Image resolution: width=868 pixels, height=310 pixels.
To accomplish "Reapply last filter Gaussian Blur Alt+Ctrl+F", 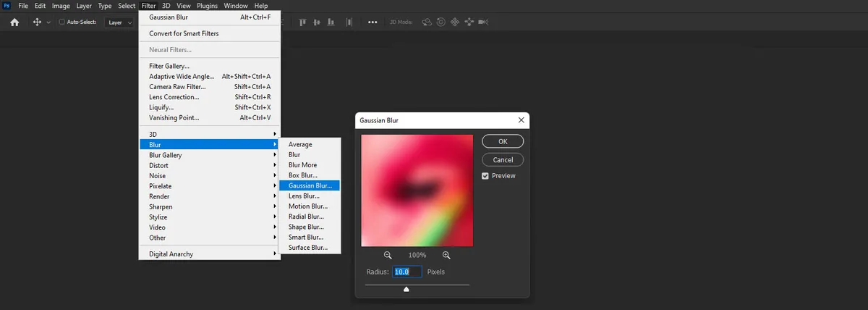I will 210,17.
